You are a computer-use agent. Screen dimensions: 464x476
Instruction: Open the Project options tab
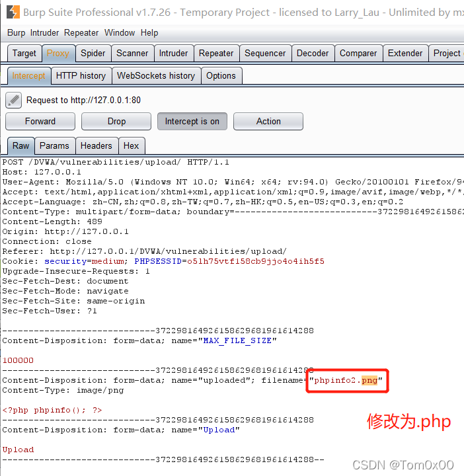447,54
